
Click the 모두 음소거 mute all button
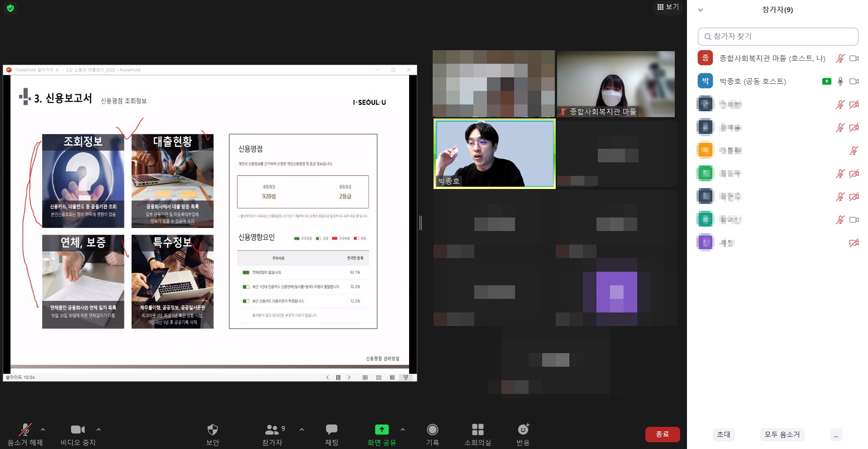point(782,435)
